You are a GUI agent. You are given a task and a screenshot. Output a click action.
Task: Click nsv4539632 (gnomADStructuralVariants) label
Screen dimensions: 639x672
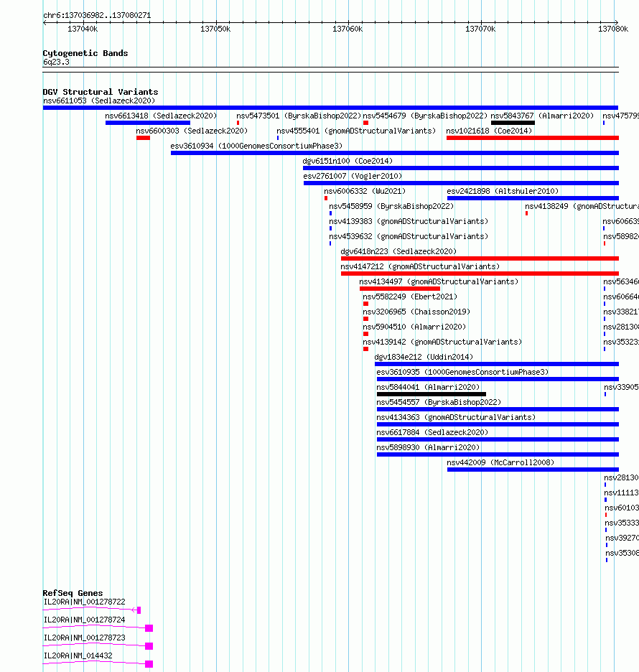coord(409,236)
